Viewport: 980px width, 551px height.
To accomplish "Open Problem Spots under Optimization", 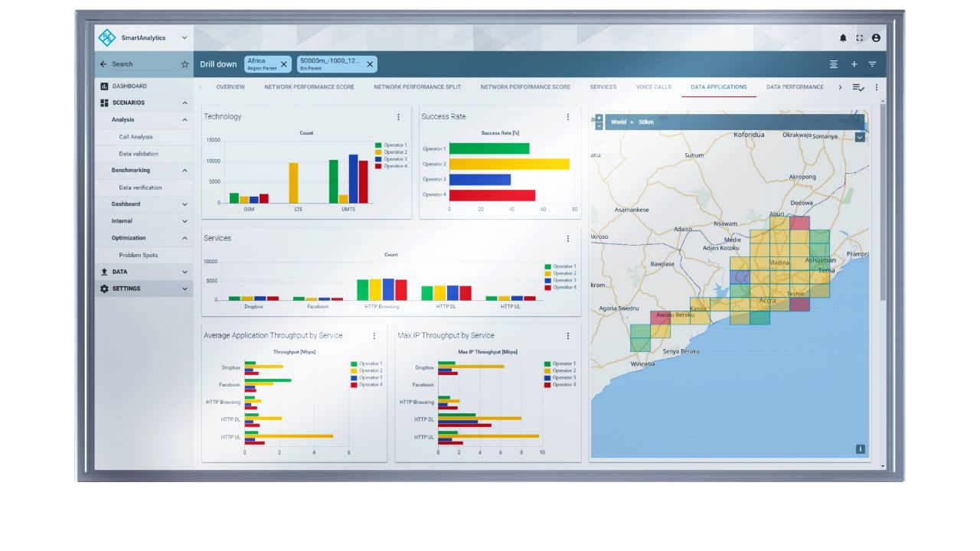I will 138,255.
